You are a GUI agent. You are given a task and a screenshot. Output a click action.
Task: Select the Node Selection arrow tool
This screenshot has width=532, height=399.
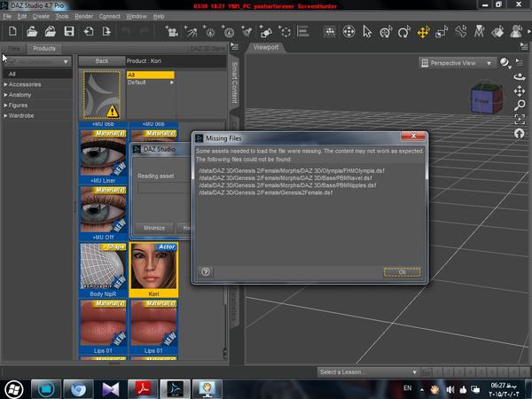click(367, 32)
